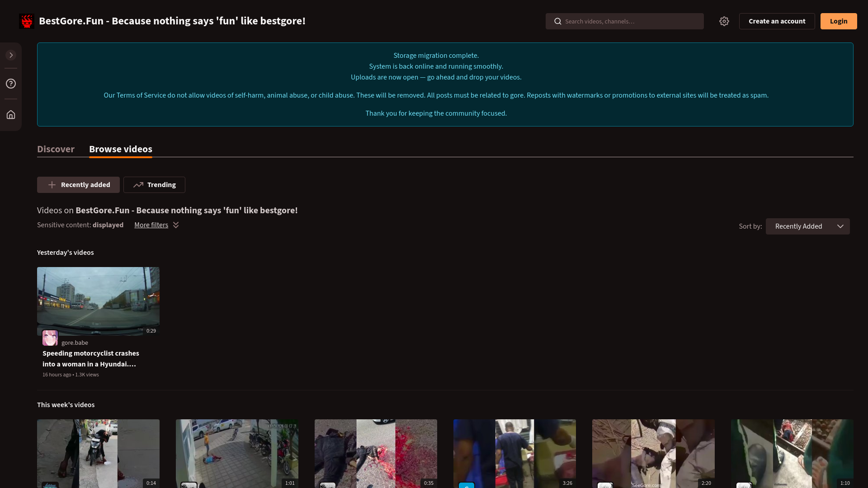Click the orange Login button
This screenshot has height=488, width=868.
tap(839, 21)
